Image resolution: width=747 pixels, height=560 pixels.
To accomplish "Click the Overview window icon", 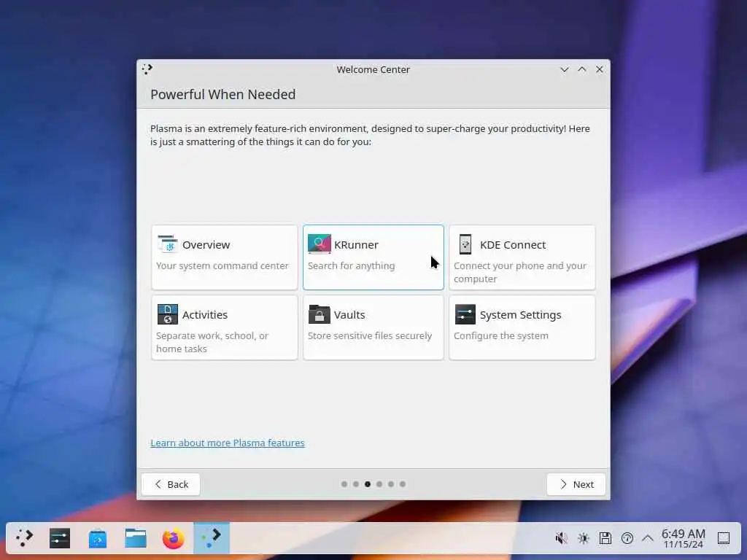I will click(x=168, y=244).
